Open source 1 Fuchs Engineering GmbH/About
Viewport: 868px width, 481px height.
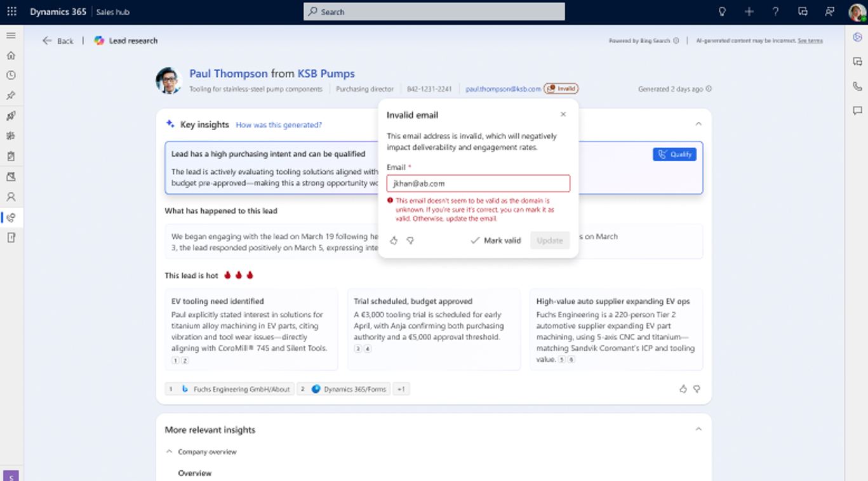pyautogui.click(x=229, y=389)
